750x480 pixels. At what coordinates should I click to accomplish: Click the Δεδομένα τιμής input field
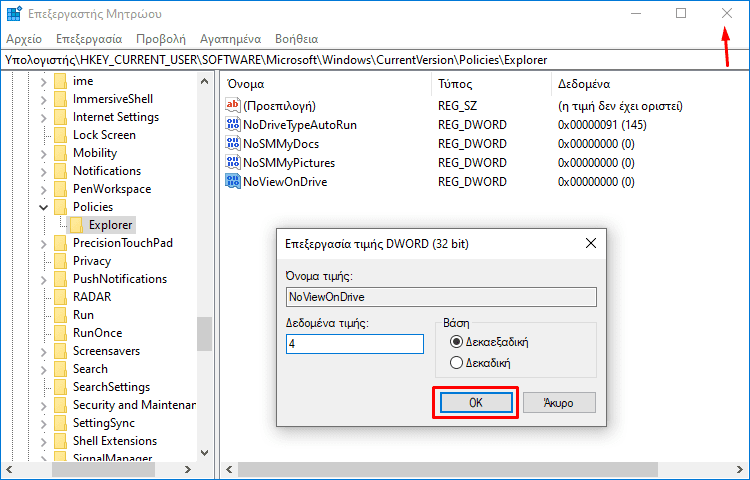(354, 344)
